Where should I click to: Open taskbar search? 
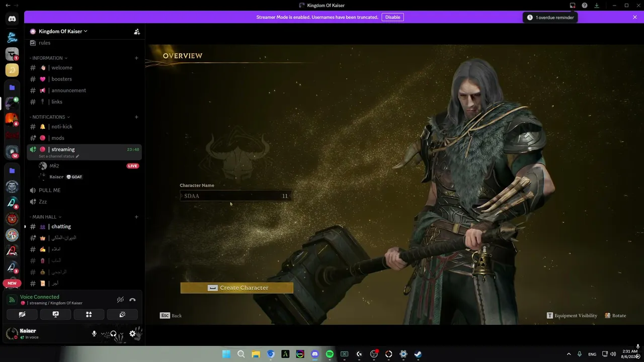[241, 354]
